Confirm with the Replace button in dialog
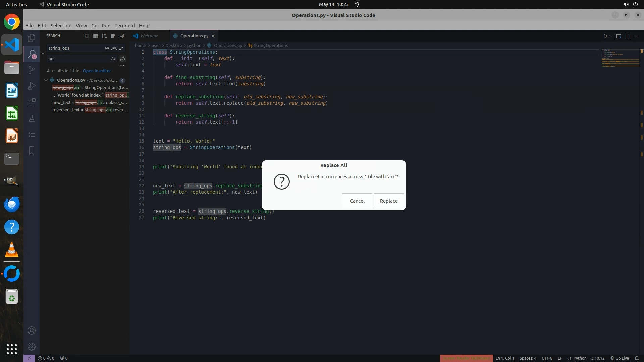 (389, 201)
